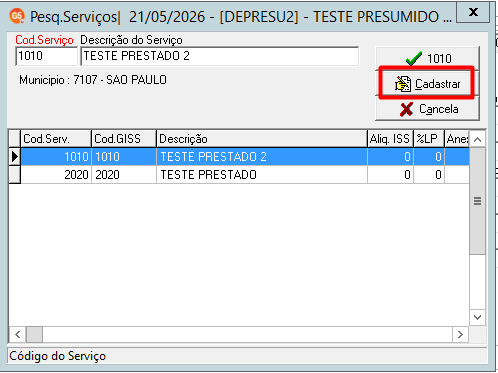
Task: Click the Municipio 7107 - SAO PAULO label
Action: click(93, 80)
